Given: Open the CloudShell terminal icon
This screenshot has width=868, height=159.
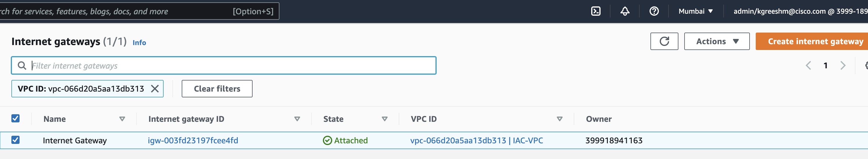Looking at the screenshot, I should click(x=595, y=11).
